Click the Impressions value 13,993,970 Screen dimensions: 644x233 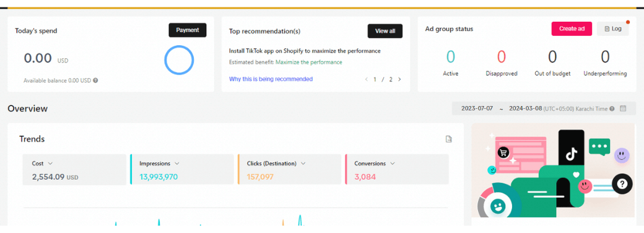(159, 177)
